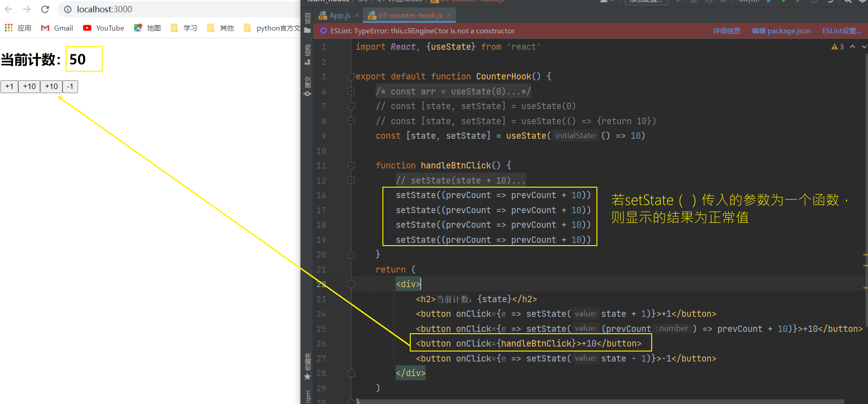Collapse the CounterHook function on line 3
This screenshot has height=404, width=868.
(351, 76)
